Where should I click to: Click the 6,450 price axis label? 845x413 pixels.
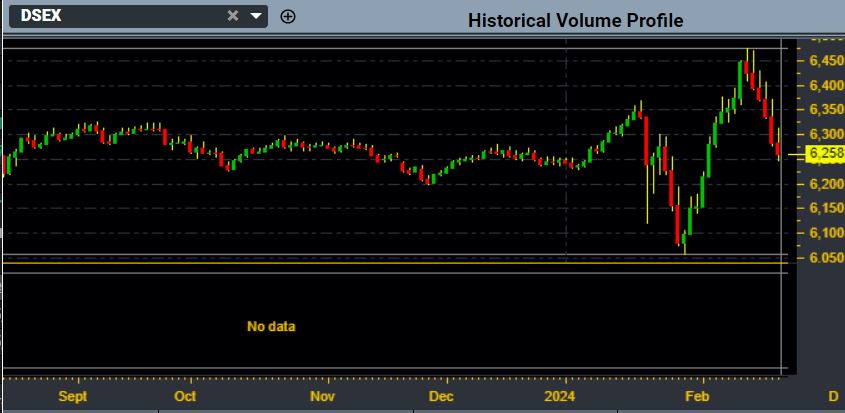825,60
